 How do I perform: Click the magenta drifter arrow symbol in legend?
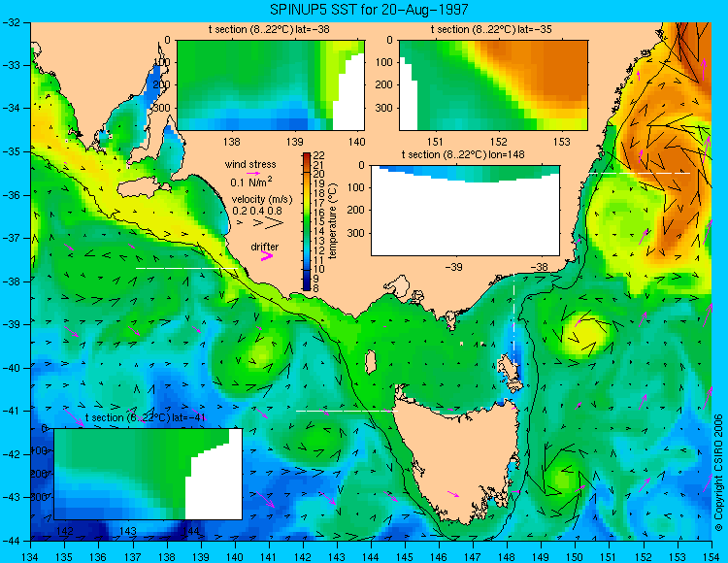[267, 255]
